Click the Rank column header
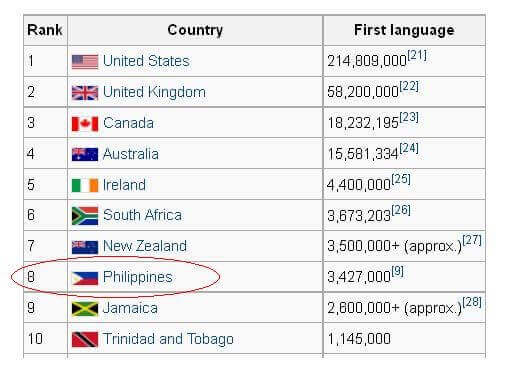512x384 pixels. point(45,30)
